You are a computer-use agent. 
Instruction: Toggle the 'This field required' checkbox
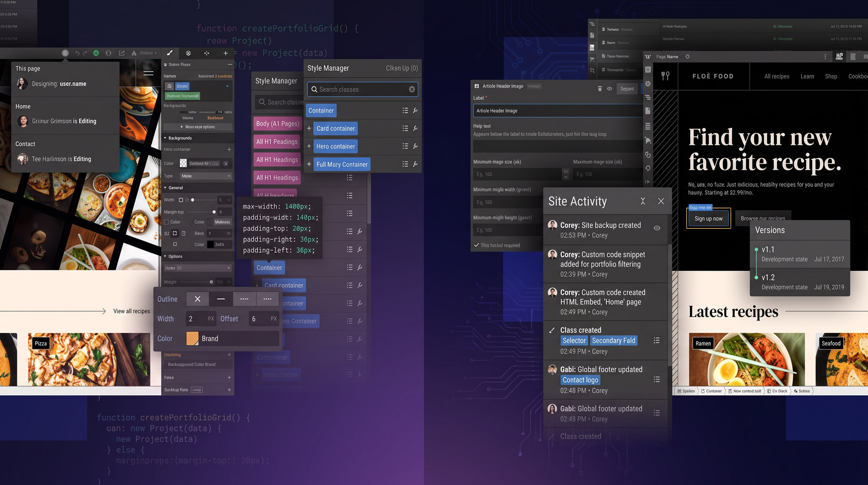[476, 245]
